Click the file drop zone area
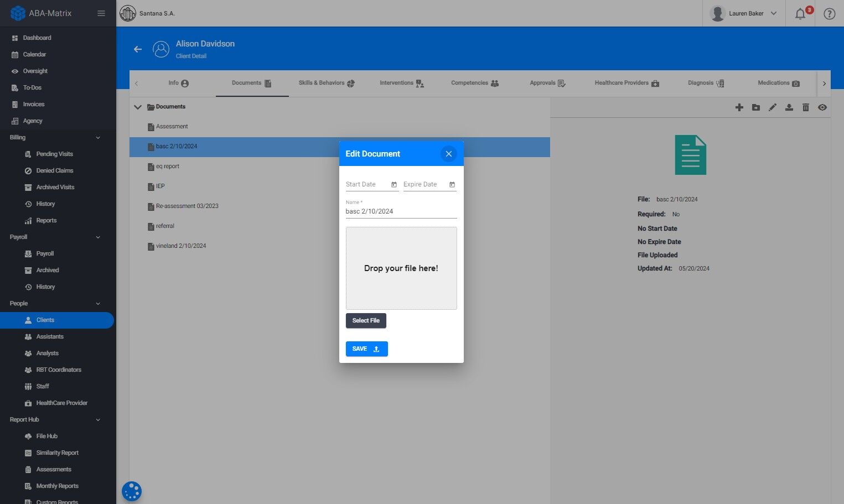844x504 pixels. pyautogui.click(x=401, y=268)
